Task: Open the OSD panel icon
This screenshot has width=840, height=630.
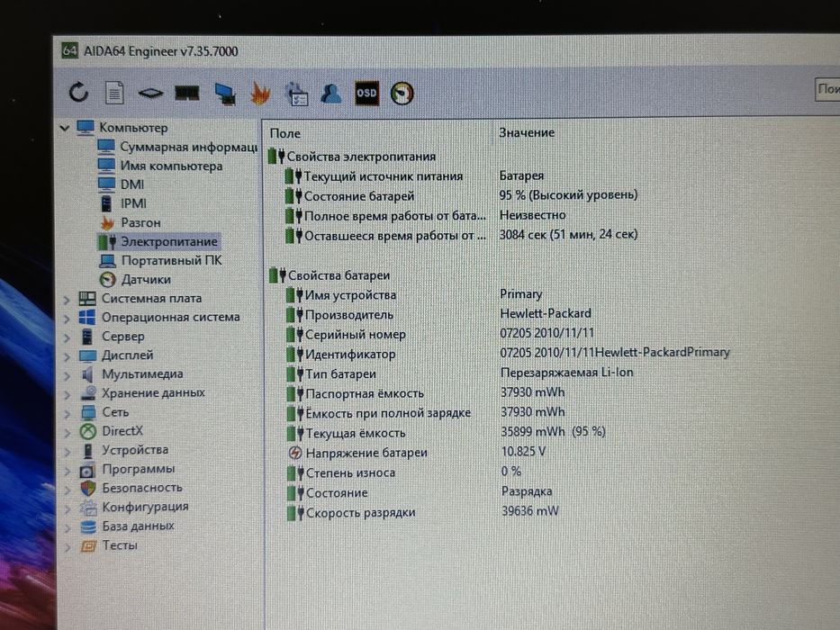Action: [366, 94]
